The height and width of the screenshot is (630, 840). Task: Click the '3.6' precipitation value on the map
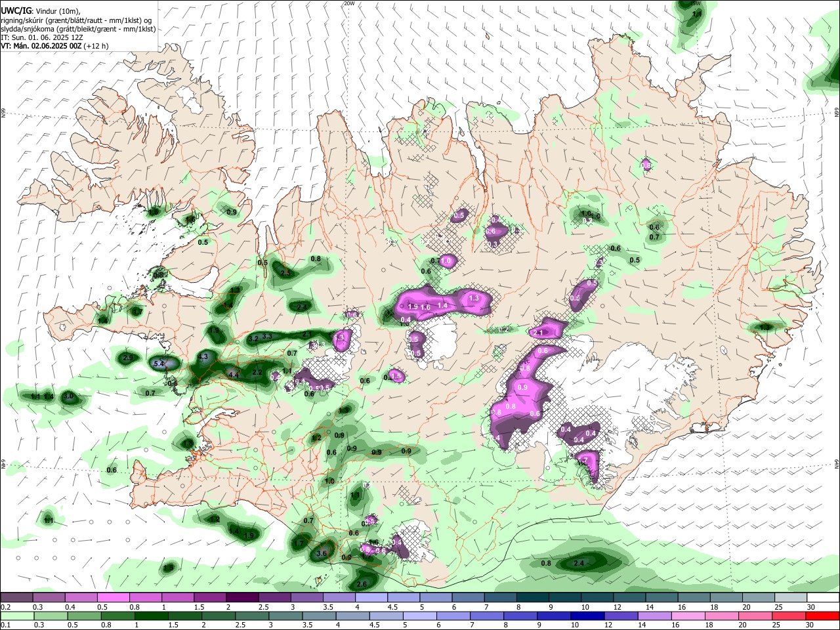322,554
